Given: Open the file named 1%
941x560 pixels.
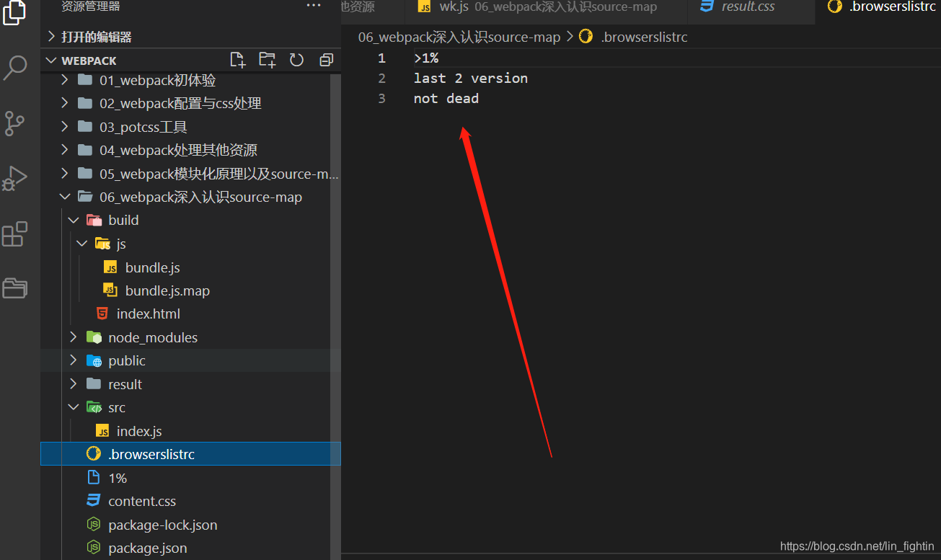Looking at the screenshot, I should (x=118, y=478).
